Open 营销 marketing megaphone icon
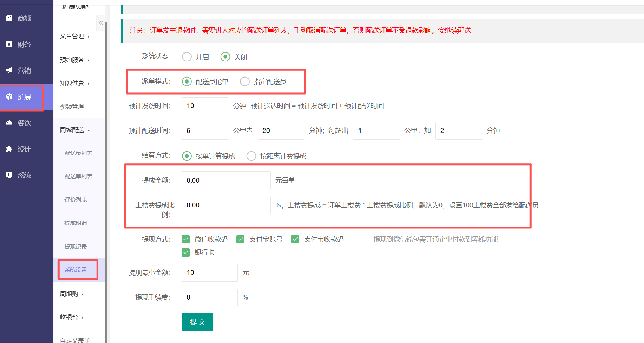 click(x=9, y=70)
